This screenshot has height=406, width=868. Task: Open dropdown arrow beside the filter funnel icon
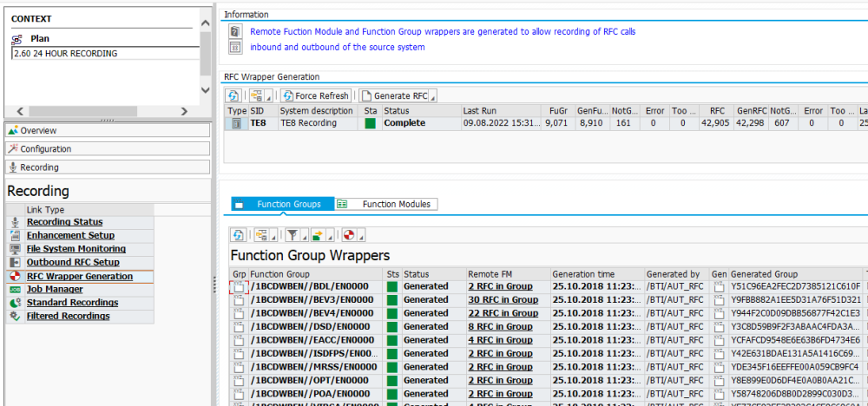[304, 236]
